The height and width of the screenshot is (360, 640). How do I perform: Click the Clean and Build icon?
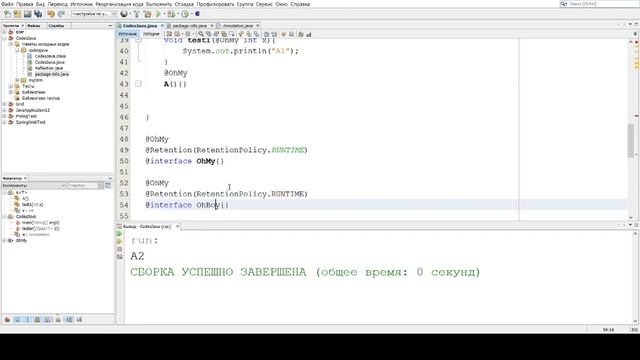(147, 14)
